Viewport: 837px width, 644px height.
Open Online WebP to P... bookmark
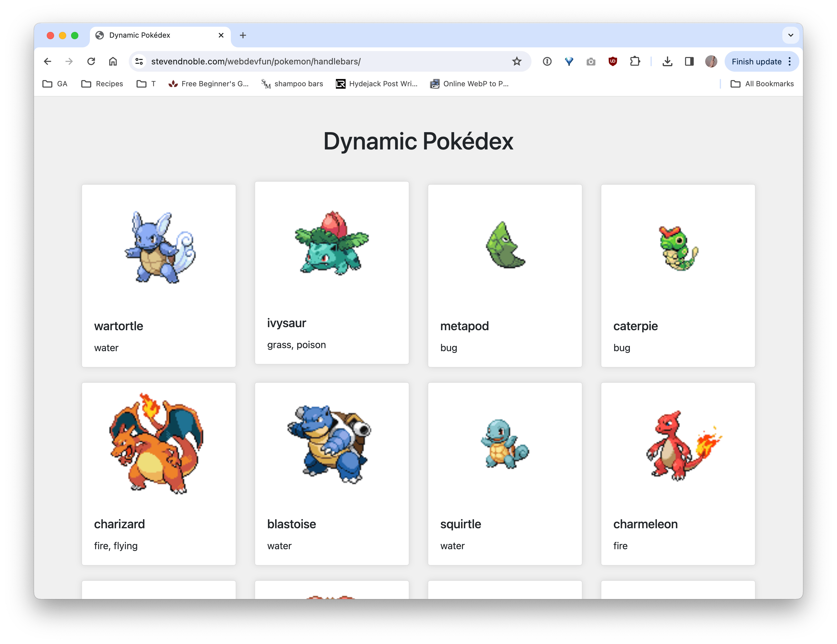coord(470,84)
